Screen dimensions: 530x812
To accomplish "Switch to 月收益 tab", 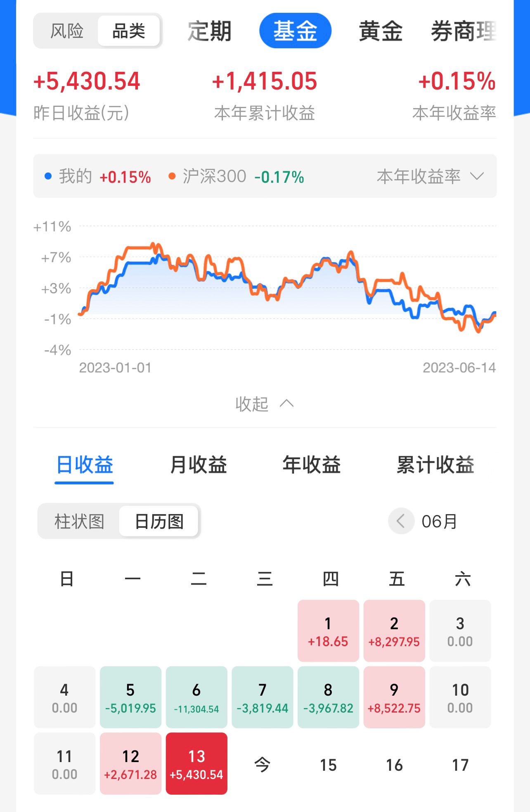I will (199, 465).
